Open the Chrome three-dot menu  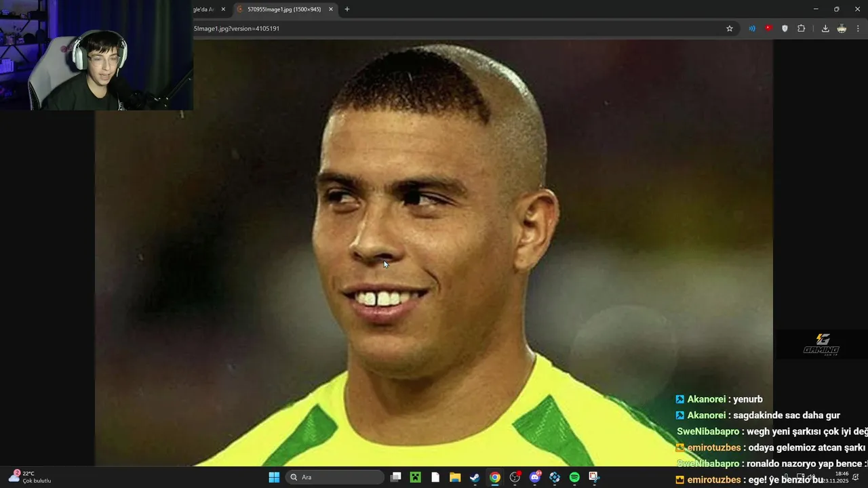[859, 28]
